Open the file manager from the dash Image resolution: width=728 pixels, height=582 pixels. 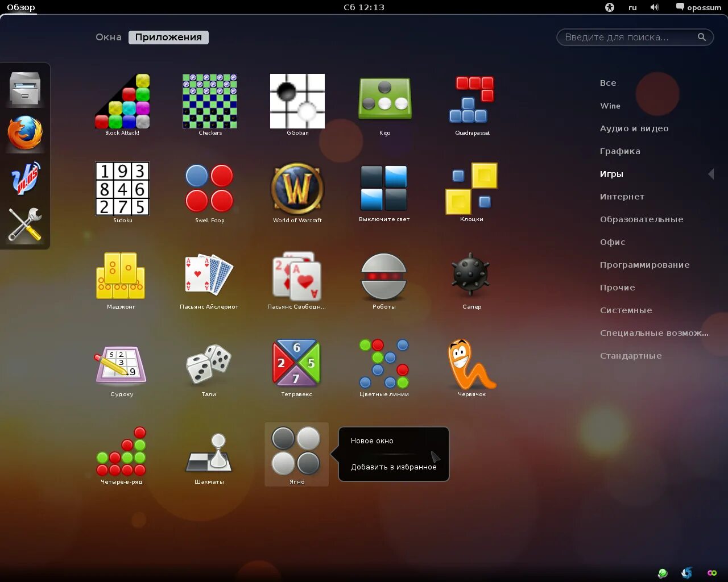(x=24, y=89)
